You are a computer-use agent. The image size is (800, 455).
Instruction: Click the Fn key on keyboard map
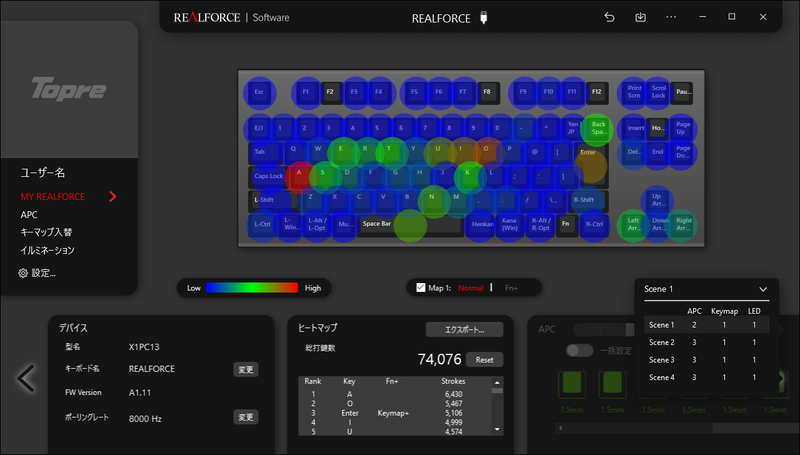pos(566,224)
